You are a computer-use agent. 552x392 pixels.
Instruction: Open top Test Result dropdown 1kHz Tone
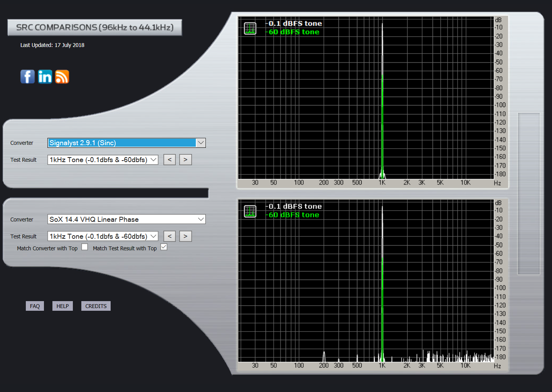click(103, 160)
